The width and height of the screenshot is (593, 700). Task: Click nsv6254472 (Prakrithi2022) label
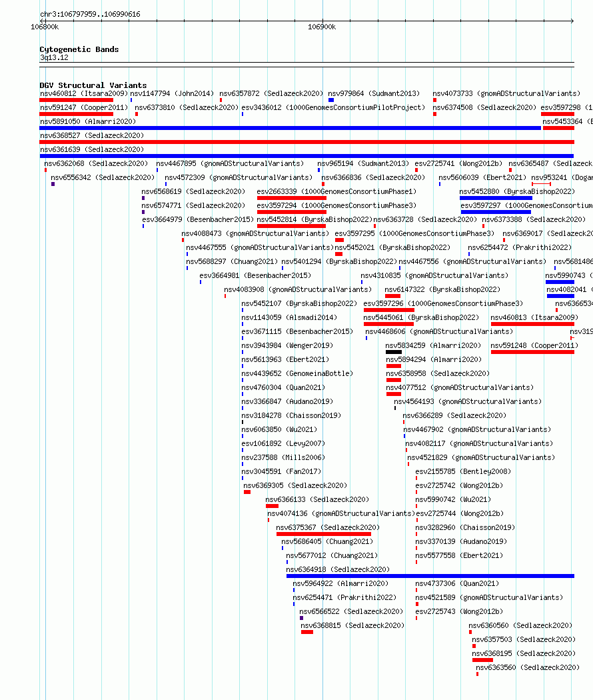(x=520, y=248)
